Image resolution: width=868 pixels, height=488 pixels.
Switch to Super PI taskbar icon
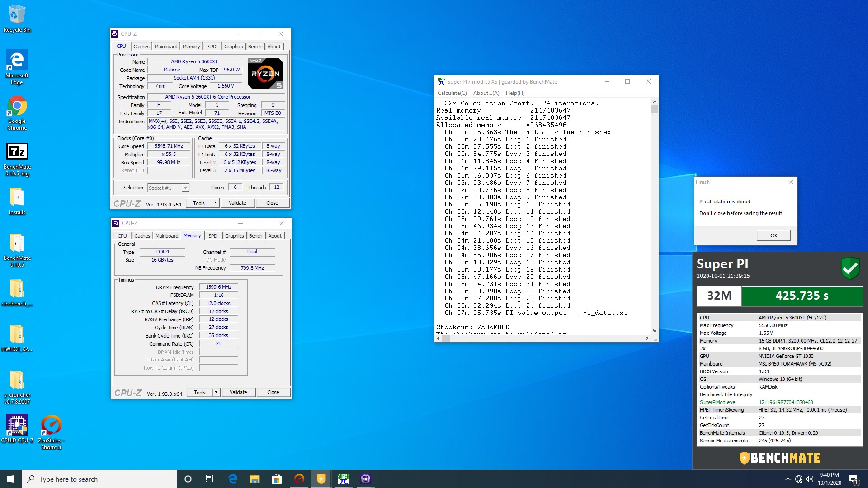(x=344, y=479)
